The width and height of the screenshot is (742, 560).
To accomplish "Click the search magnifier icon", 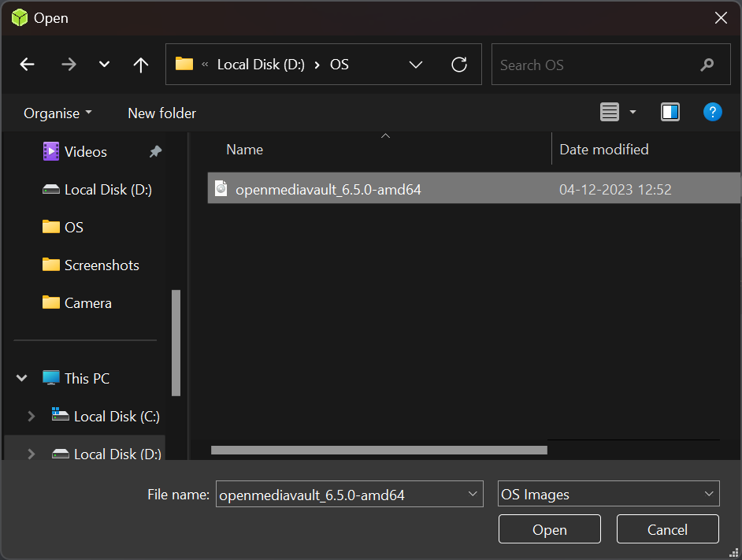I will tap(707, 65).
